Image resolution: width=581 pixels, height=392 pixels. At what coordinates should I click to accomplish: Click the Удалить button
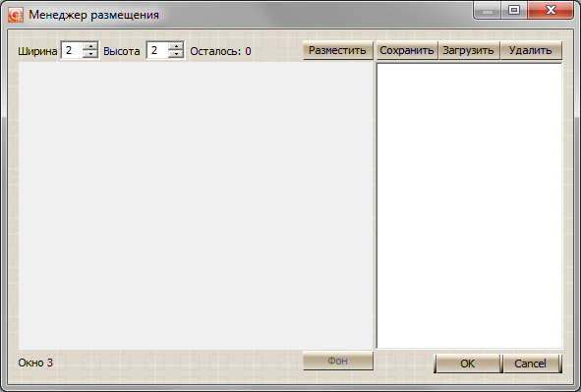[531, 50]
